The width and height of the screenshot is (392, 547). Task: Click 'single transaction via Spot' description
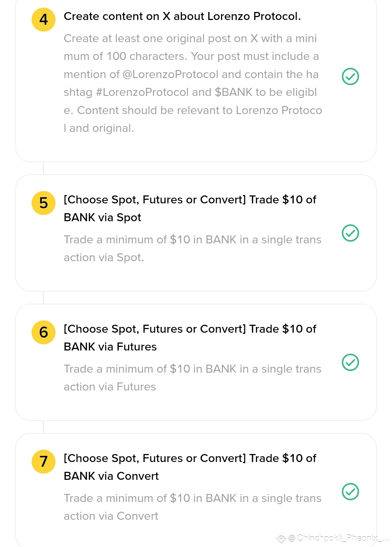click(192, 248)
